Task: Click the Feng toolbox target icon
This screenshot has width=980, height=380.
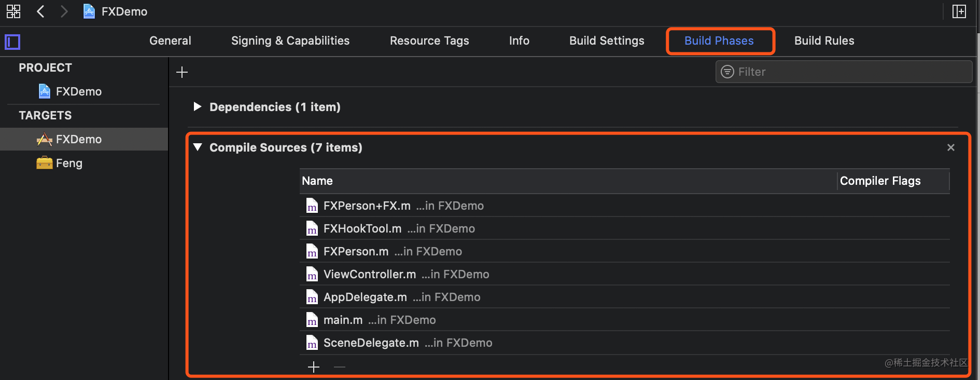Action: point(45,162)
